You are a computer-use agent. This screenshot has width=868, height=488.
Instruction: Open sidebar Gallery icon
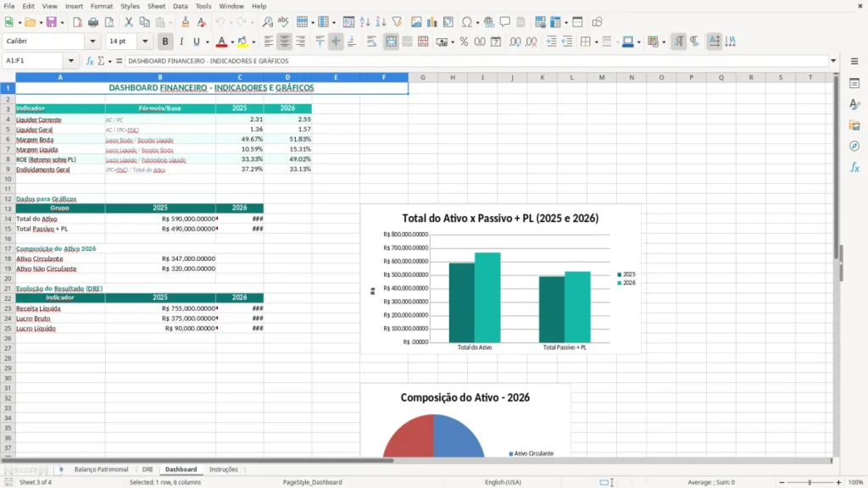click(x=854, y=125)
